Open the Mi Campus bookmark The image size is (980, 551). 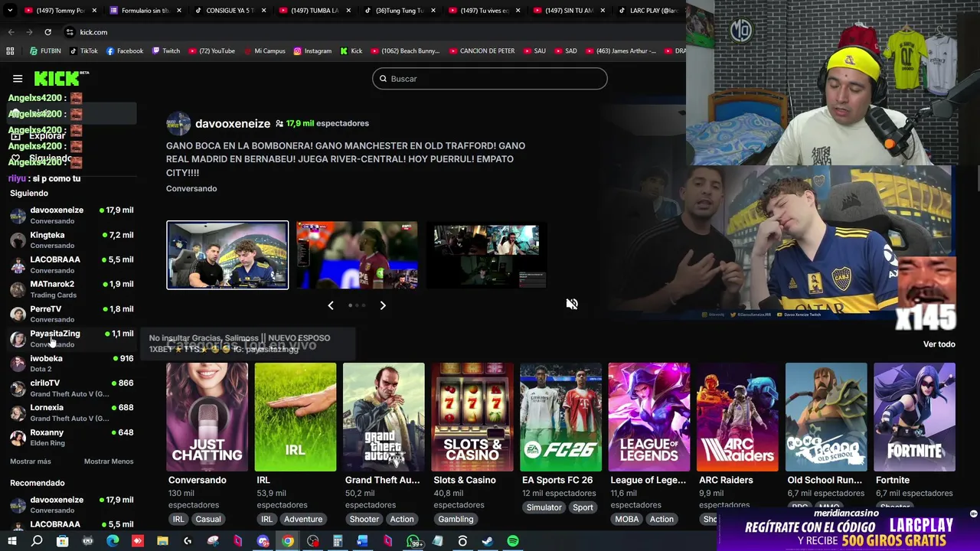tap(264, 51)
